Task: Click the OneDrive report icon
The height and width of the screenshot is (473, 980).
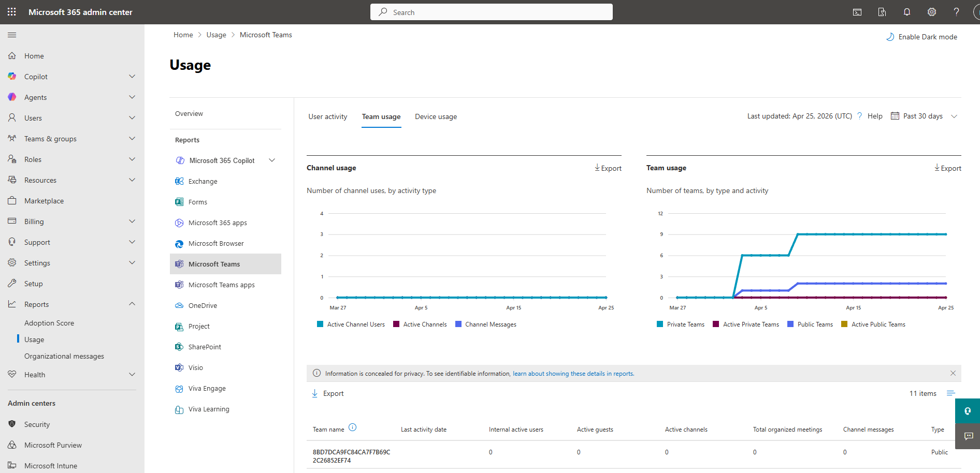Action: (179, 305)
